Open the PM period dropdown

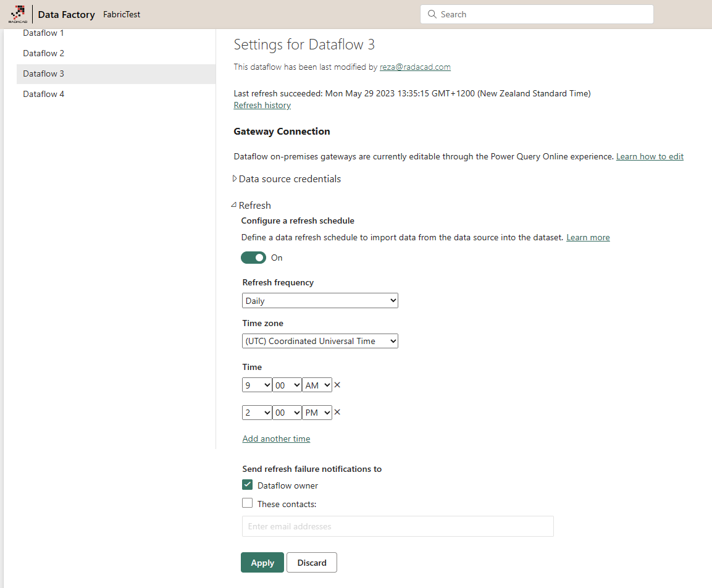(317, 413)
